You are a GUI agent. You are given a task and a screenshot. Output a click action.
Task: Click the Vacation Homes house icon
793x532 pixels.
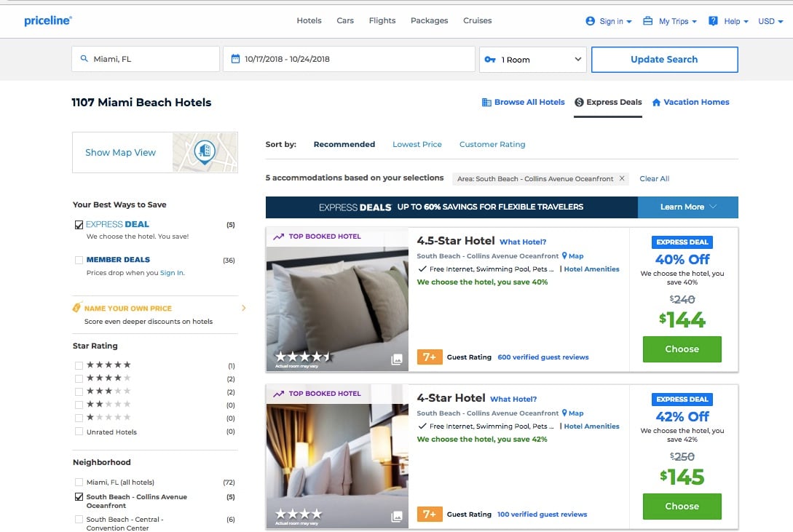(656, 103)
